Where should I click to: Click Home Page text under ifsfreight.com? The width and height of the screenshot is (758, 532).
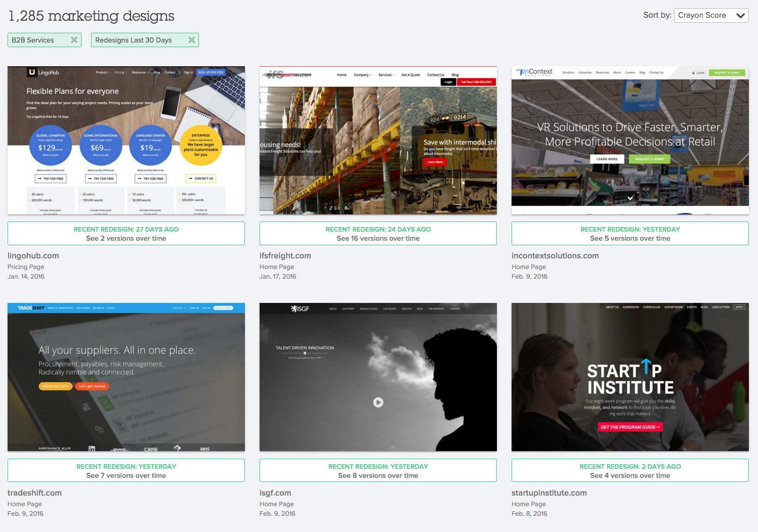point(277,267)
